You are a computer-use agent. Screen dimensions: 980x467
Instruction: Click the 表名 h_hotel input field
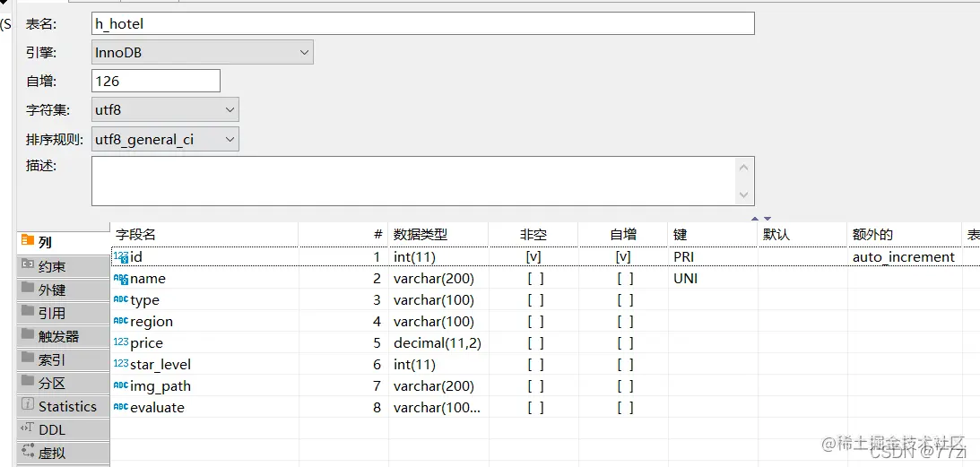pos(423,24)
